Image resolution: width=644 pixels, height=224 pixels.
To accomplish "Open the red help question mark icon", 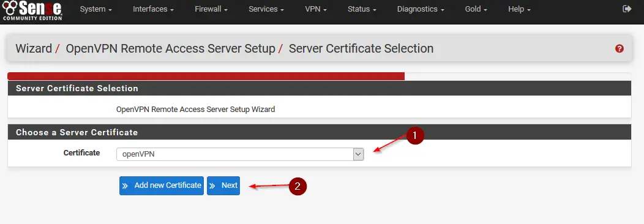I will point(620,49).
